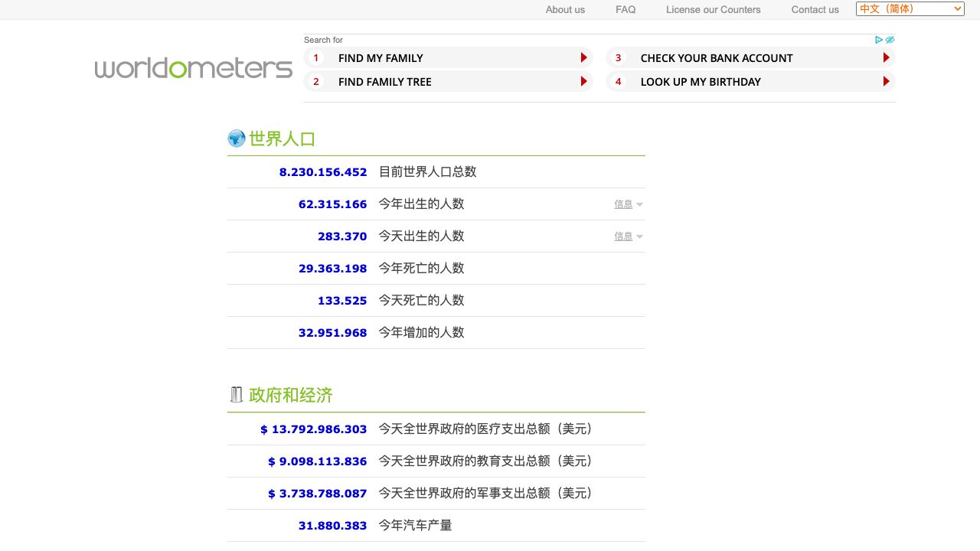Open License our Counters link
980x551 pixels.
[713, 10]
